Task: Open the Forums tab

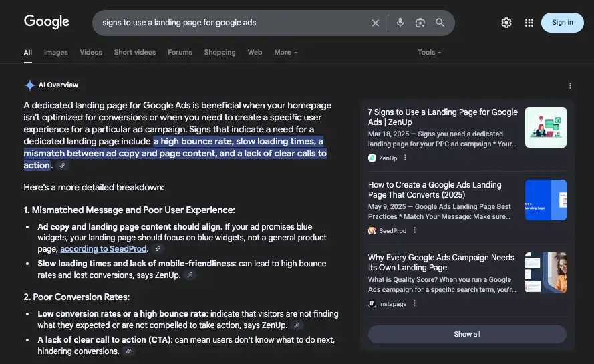Action: pyautogui.click(x=180, y=52)
